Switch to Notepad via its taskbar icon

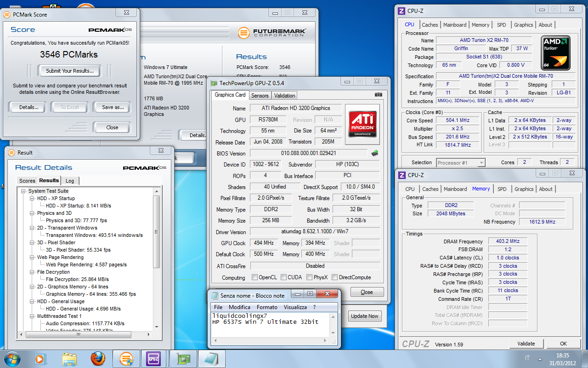[x=212, y=358]
